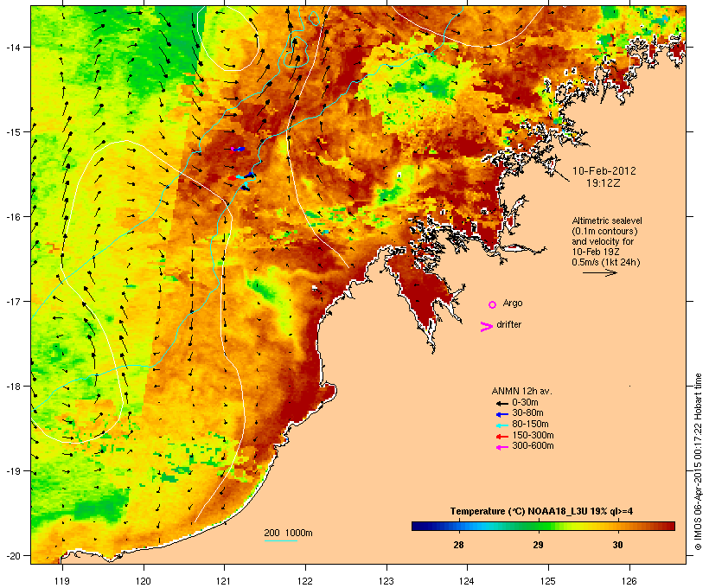Screen dimensions: 709x588
Task: Click the vertical IMOS copyright timestamp text
Action: tap(698, 462)
